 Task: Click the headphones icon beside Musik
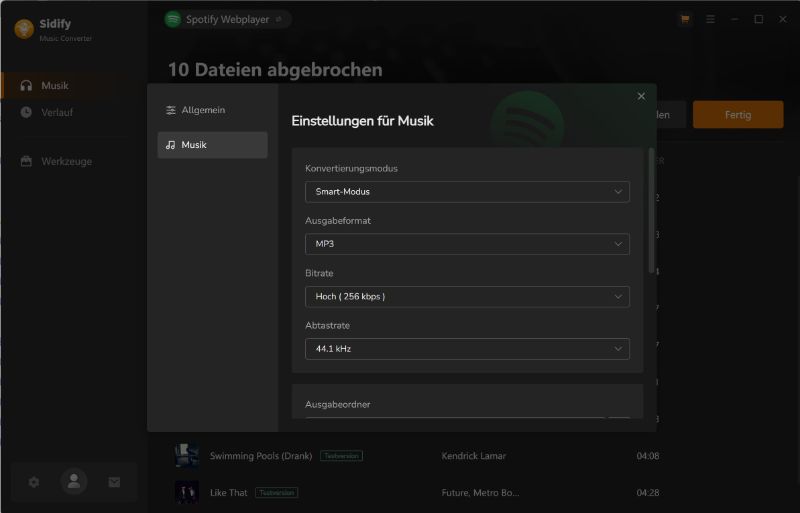coord(26,86)
